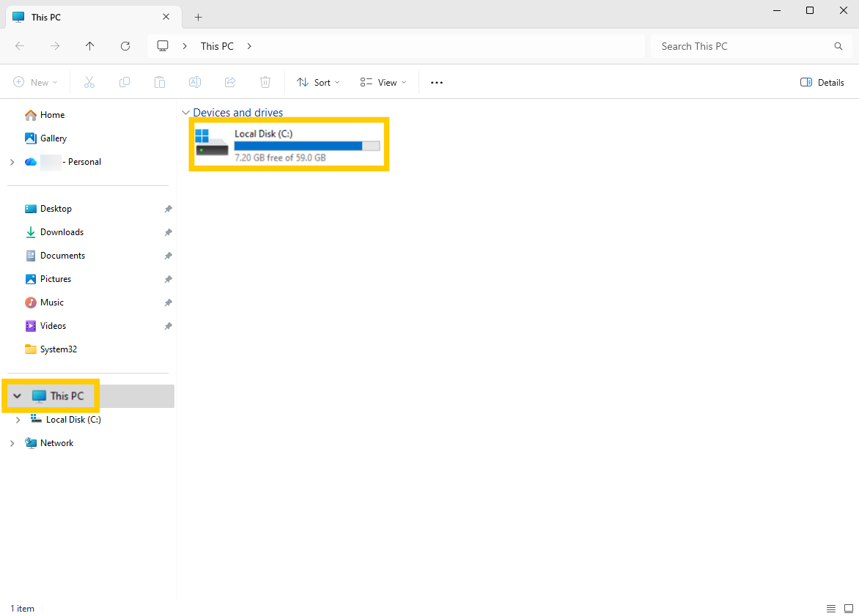859x616 pixels.
Task: Click the Rename icon in toolbar
Action: pos(194,82)
